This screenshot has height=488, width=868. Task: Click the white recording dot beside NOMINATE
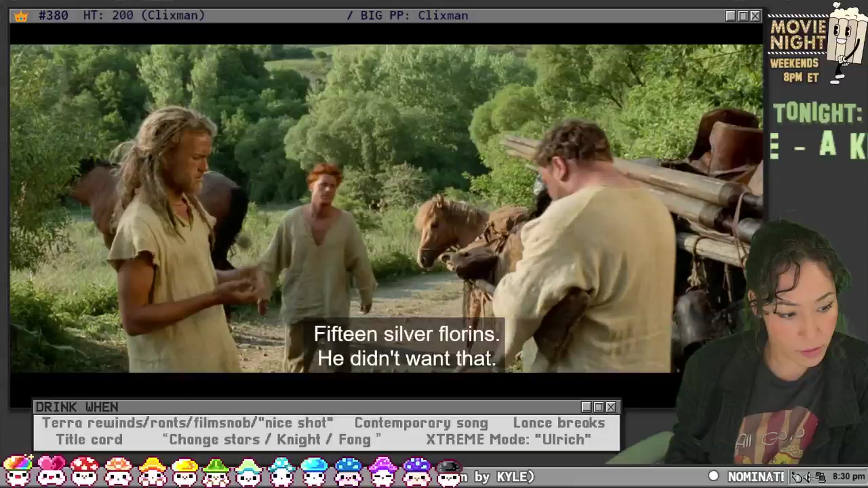[x=713, y=476]
